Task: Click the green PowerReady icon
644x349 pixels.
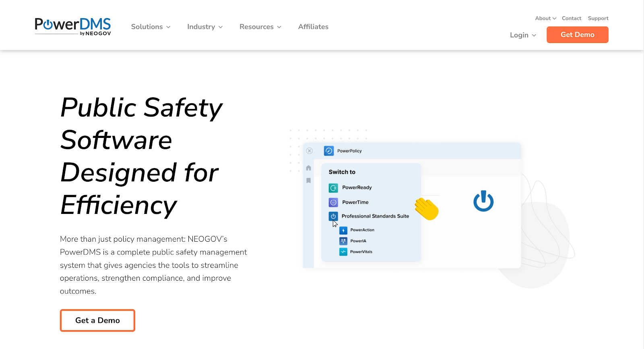Action: [333, 188]
